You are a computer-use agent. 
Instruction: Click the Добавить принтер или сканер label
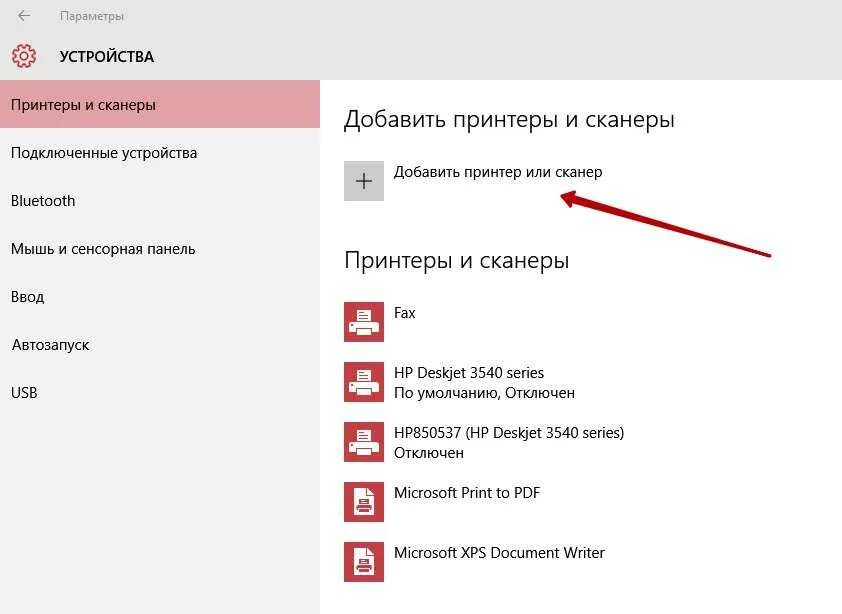(498, 172)
